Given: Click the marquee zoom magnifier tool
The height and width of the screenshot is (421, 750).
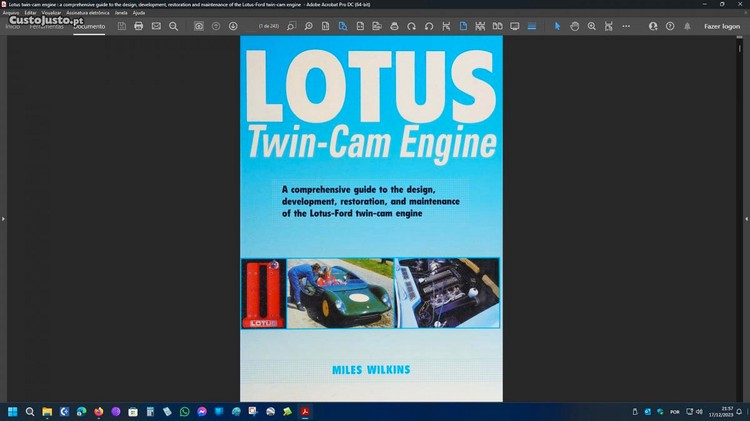Looking at the screenshot, I should pos(592,26).
